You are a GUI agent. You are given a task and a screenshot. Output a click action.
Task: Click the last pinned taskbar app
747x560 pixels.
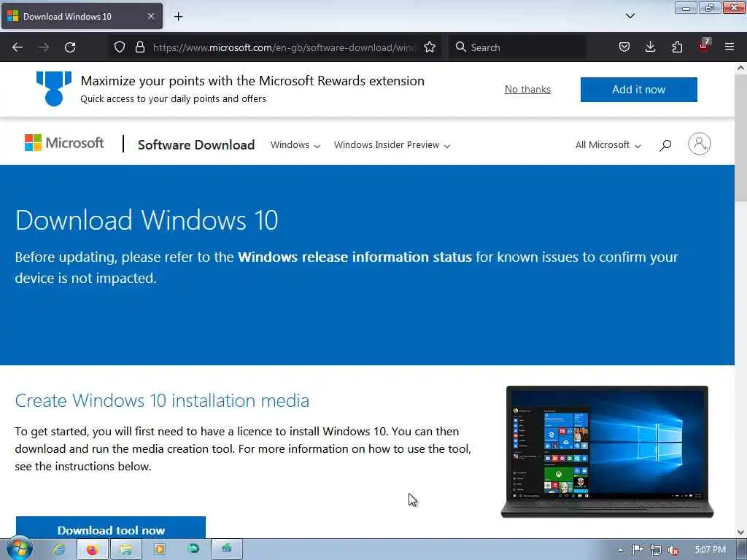[x=227, y=549]
